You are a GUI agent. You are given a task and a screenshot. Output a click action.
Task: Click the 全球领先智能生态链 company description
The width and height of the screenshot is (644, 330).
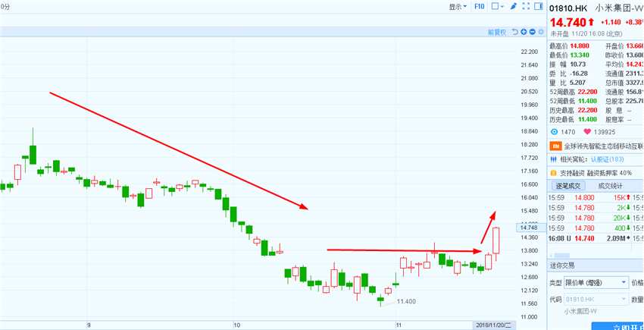pyautogui.click(x=604, y=146)
